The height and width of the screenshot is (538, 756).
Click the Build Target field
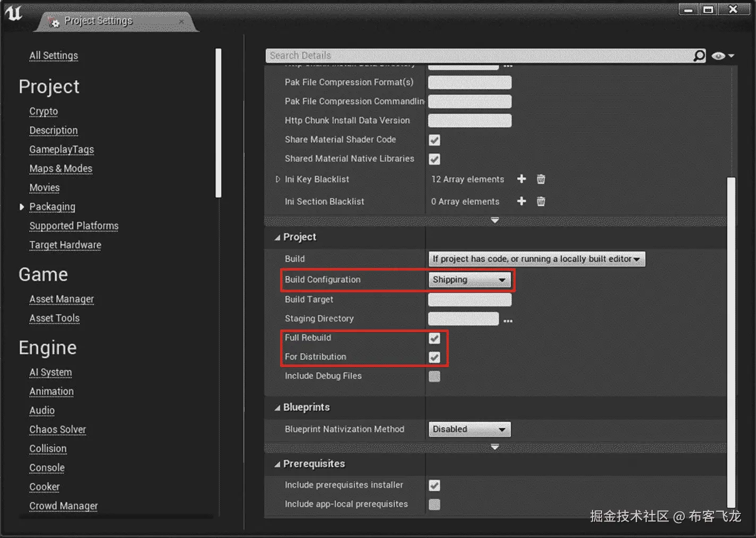coord(470,300)
